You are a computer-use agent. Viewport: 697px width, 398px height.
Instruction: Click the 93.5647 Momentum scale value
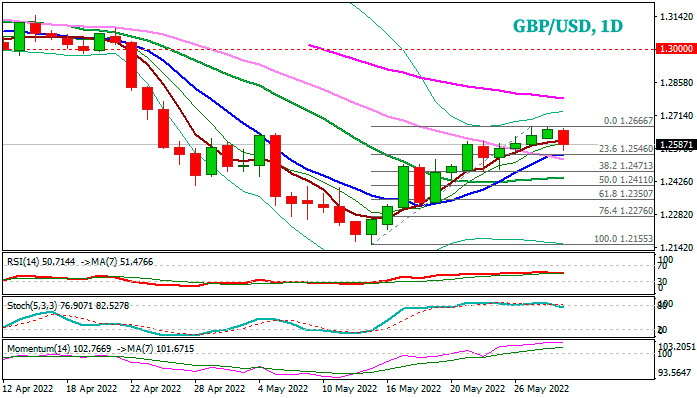click(x=675, y=373)
